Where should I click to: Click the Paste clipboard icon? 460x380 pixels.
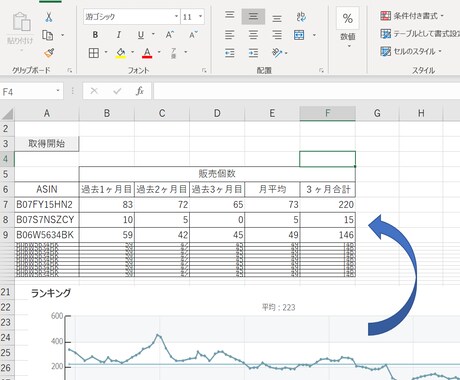coord(21,22)
